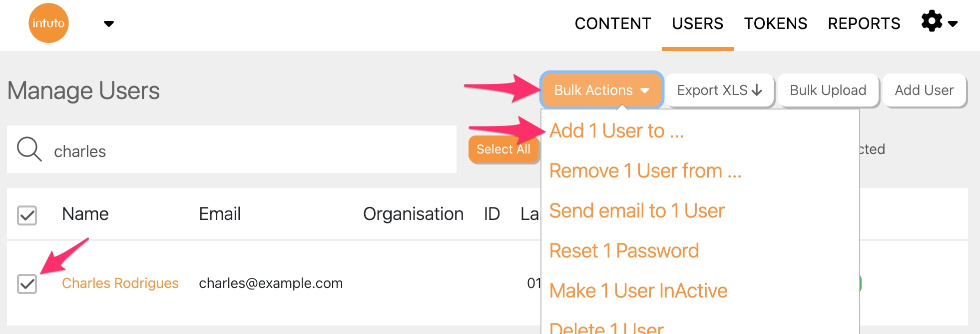Open the settings gear menu

[x=938, y=22]
